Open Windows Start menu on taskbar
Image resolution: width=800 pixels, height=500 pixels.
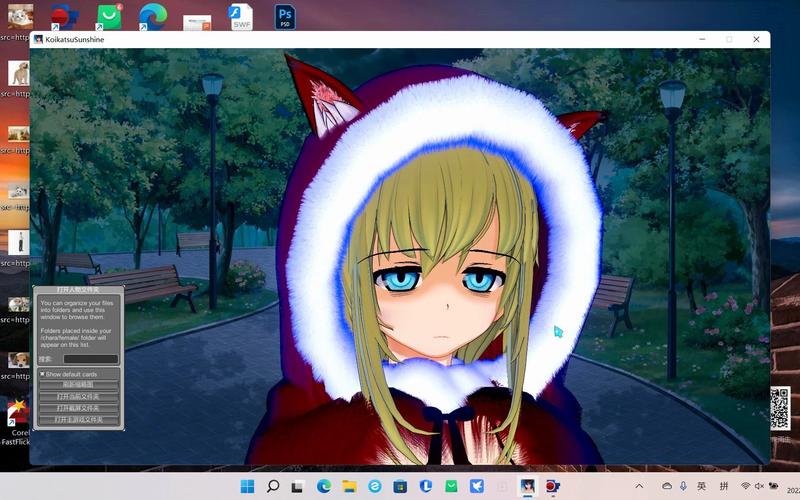[247, 486]
